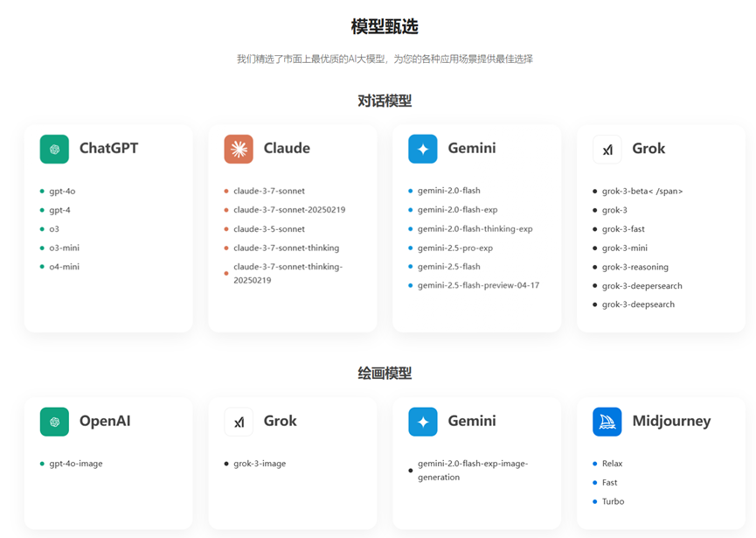Pick the grok-3-deepersearch entry
This screenshot has width=756, height=538.
642,286
